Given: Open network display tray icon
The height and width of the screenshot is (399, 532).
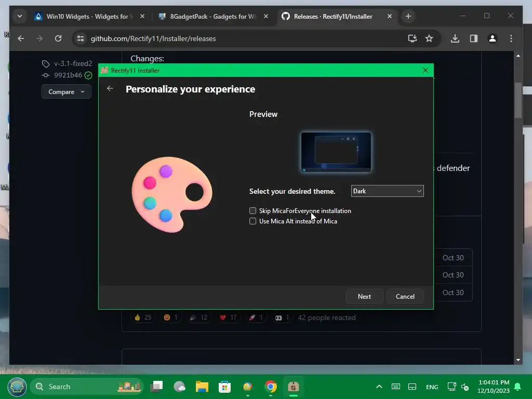Looking at the screenshot, I should (x=451, y=387).
